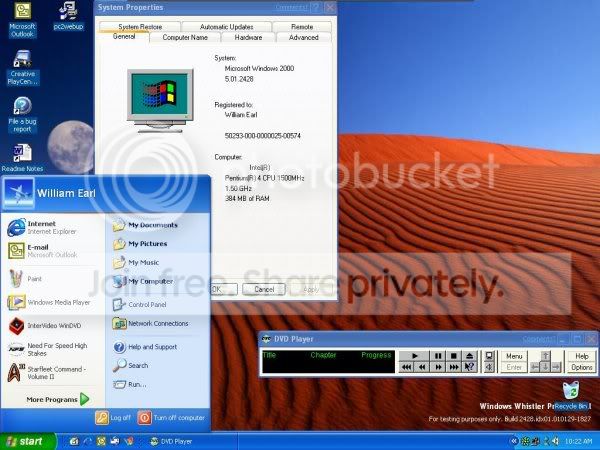Click the down arrow in DVD Player navigation
Screen dimensions: 600x450
(545, 367)
